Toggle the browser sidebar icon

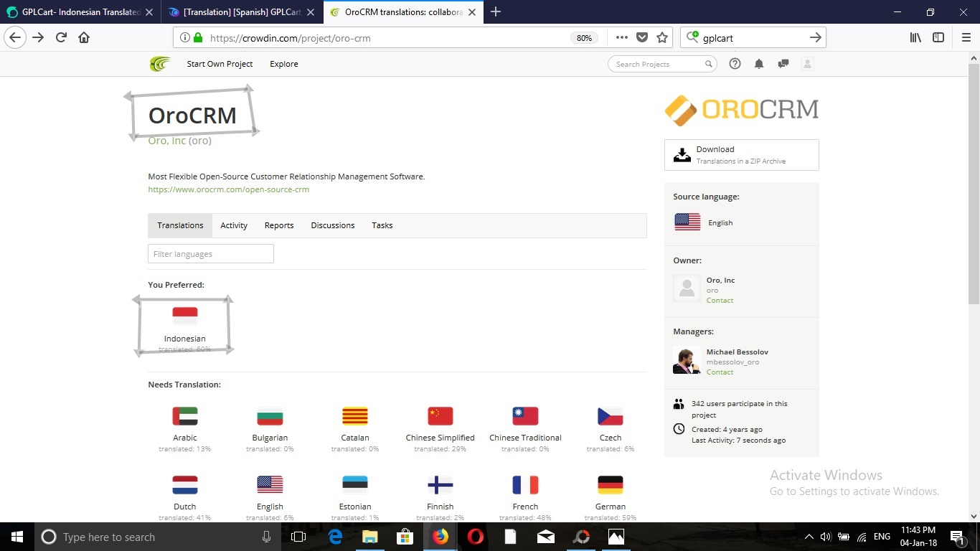938,37
